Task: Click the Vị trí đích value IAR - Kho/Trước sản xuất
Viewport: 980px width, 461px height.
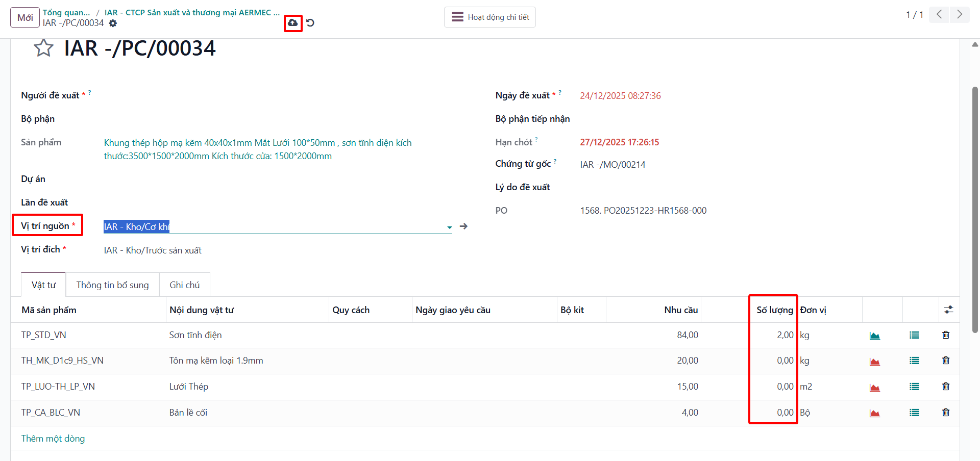Action: [x=153, y=250]
